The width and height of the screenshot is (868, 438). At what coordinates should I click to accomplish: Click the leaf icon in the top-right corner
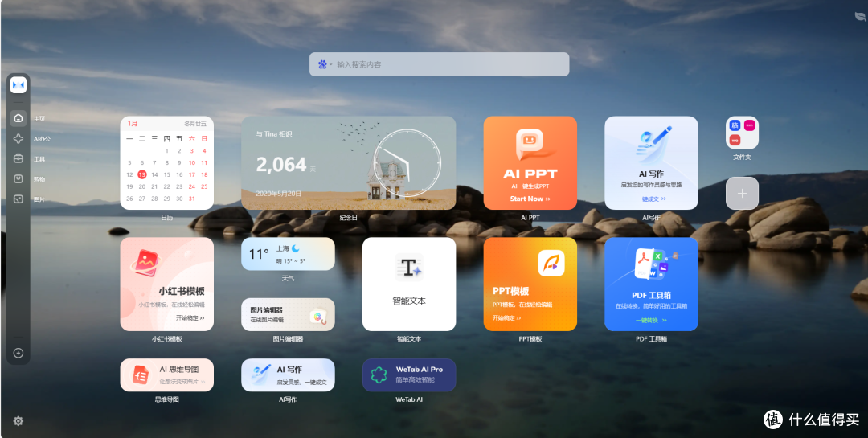click(860, 16)
